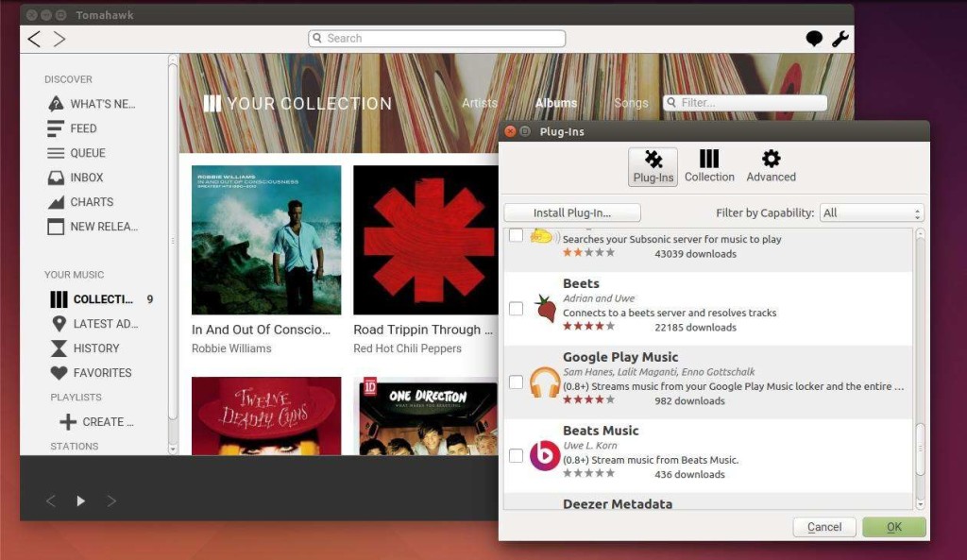
Task: Select the Collection sidebar item
Action: point(92,299)
